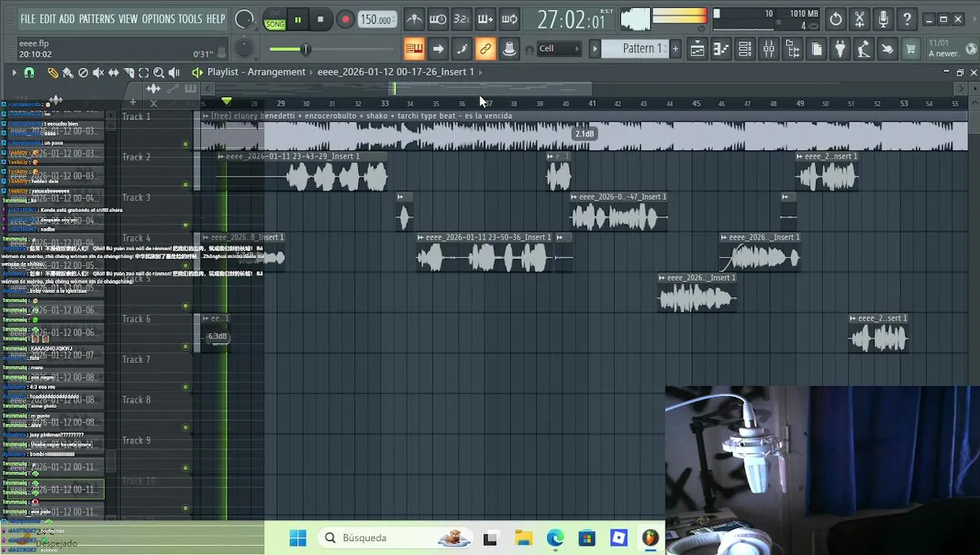Screen dimensions: 980x555
Task: Open the PATTERNS menu
Action: coord(96,19)
